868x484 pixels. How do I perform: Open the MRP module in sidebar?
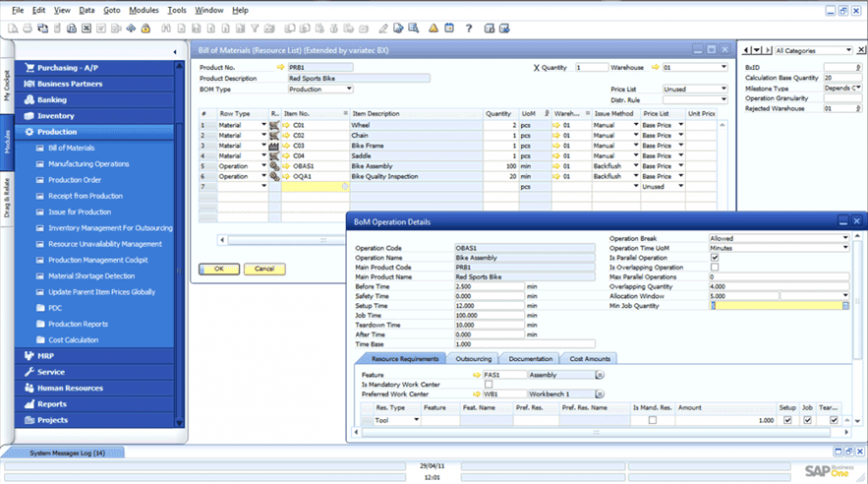[x=45, y=356]
